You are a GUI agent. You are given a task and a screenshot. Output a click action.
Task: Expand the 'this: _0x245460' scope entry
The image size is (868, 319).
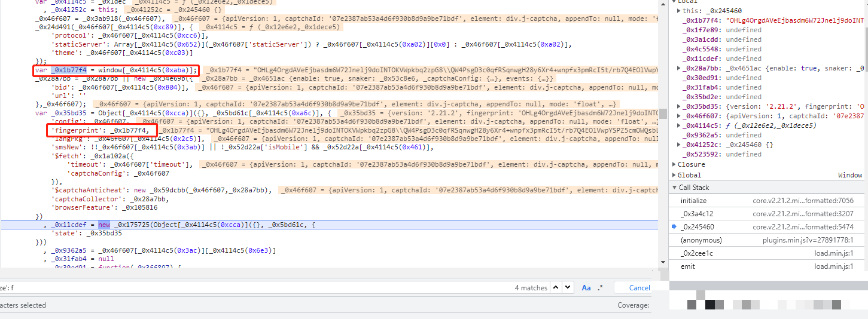679,11
